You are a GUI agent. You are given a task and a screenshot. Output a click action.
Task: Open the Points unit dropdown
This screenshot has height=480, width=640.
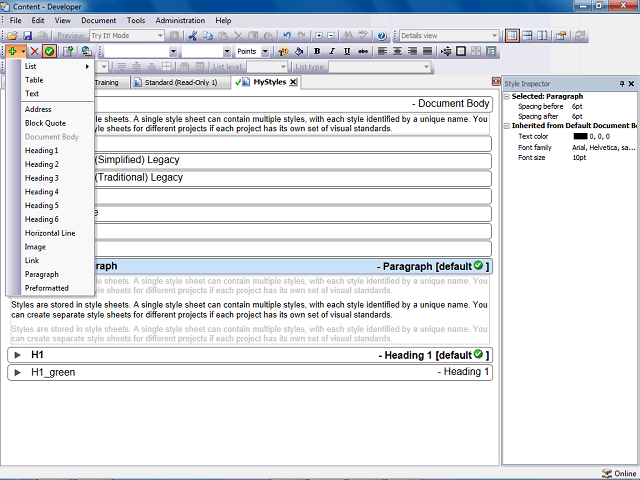pyautogui.click(x=265, y=51)
